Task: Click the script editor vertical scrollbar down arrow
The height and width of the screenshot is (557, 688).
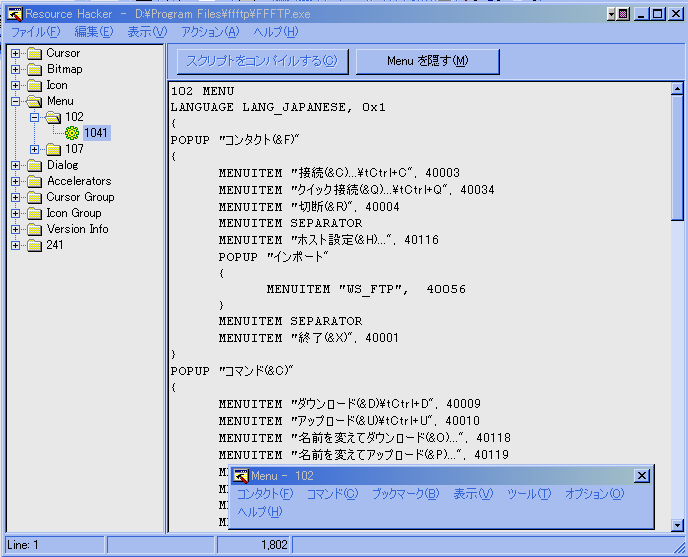Action: pos(677,524)
